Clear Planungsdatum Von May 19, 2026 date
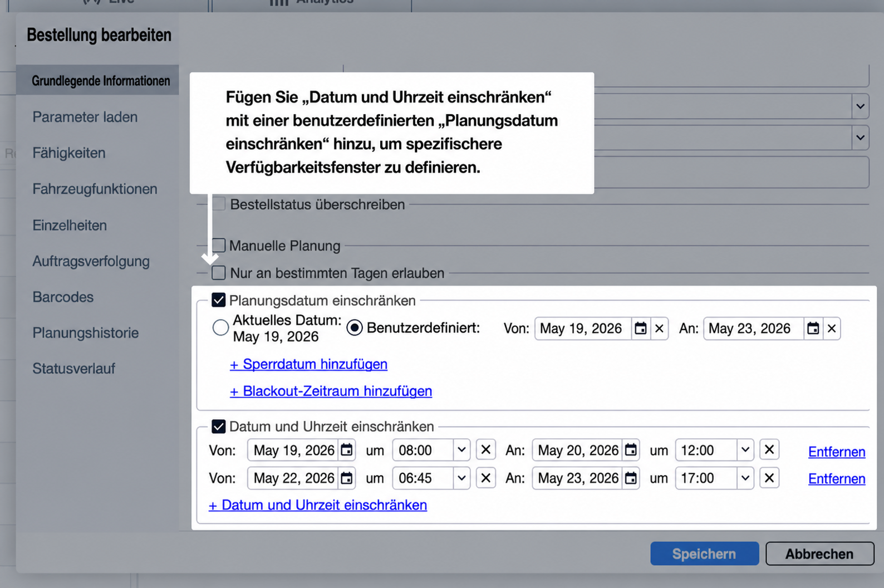This screenshot has height=588, width=884. pyautogui.click(x=659, y=329)
